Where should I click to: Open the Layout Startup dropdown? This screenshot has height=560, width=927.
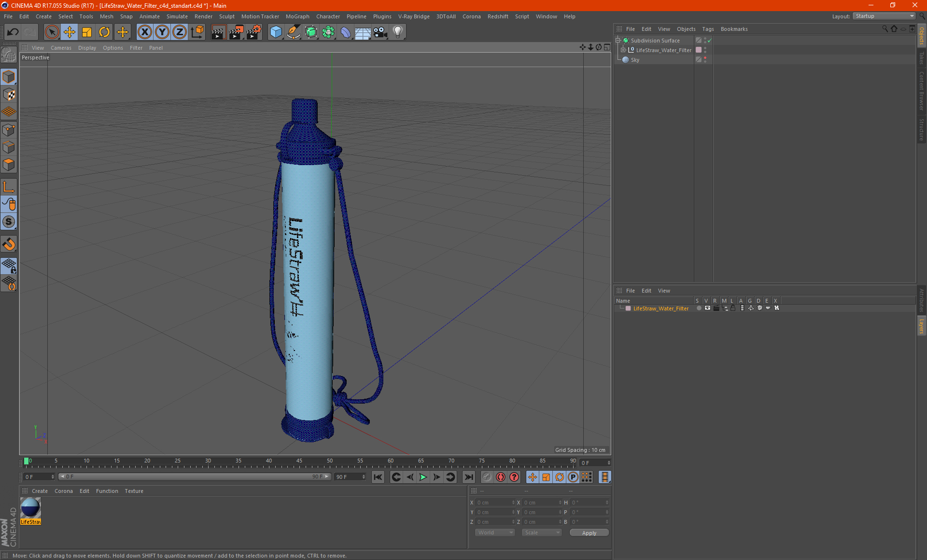(885, 16)
